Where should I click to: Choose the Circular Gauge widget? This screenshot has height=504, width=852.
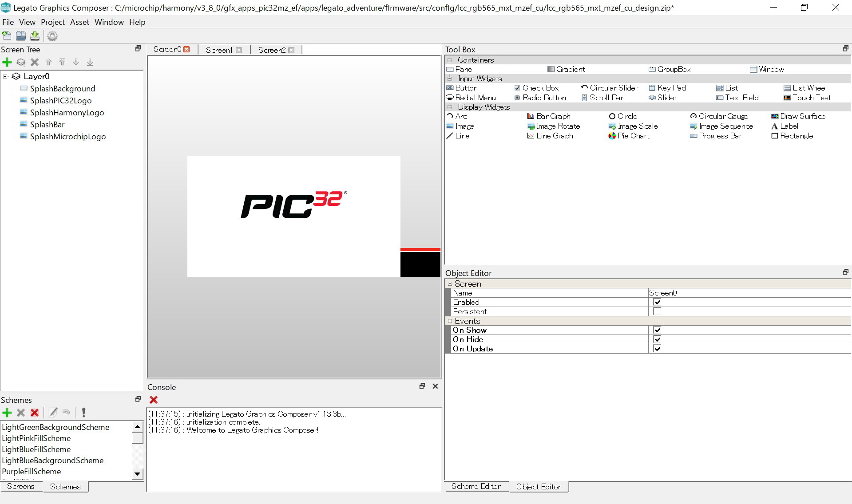pos(719,116)
